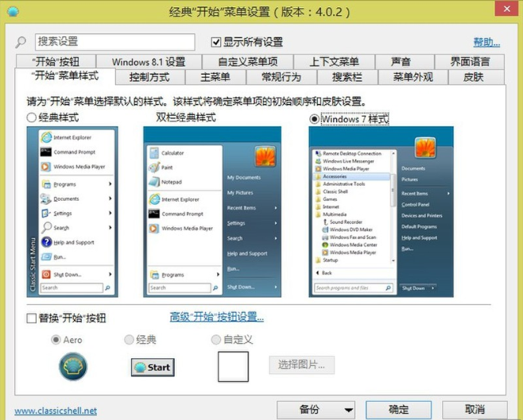This screenshot has width=523, height=420.
Task: Enable the 替换"开始"按钮 checkbox
Action: (31, 318)
